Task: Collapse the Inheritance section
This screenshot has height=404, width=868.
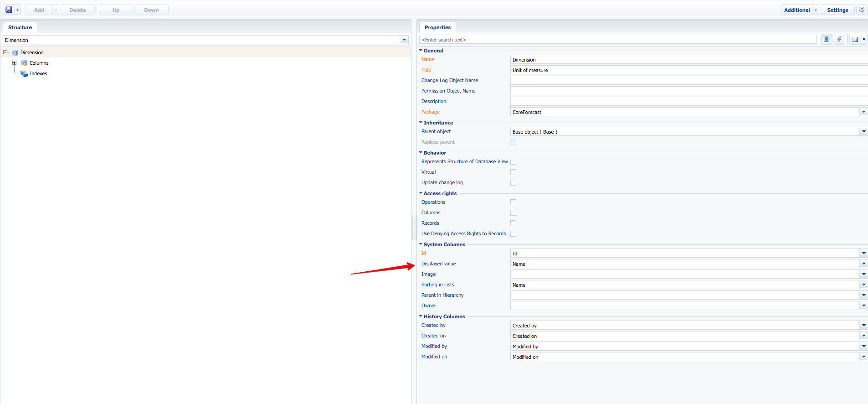Action: coord(421,123)
